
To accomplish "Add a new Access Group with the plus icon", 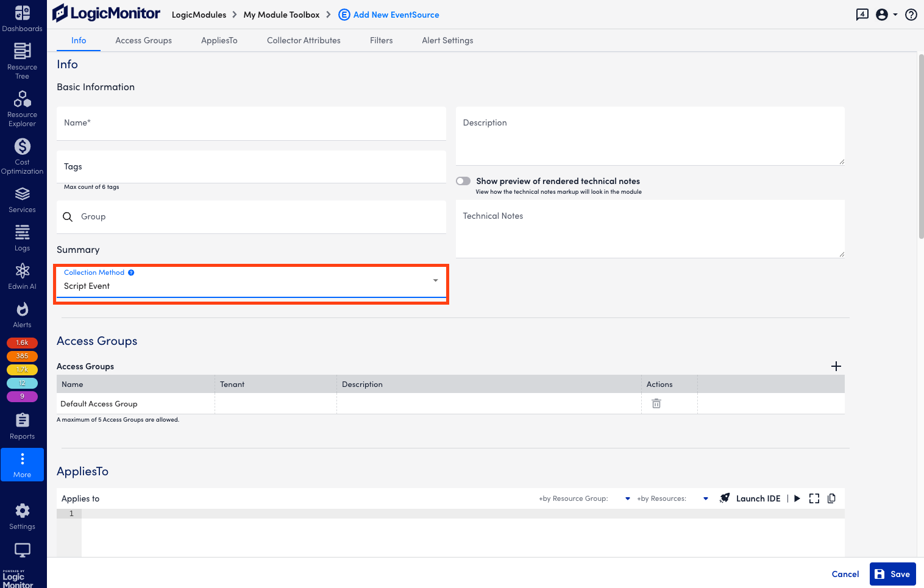I will coord(836,366).
